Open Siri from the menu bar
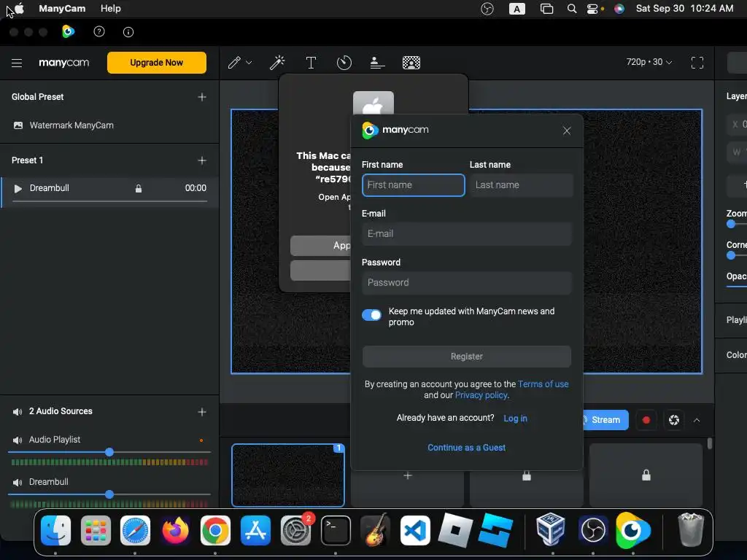Image resolution: width=747 pixels, height=560 pixels. [619, 9]
